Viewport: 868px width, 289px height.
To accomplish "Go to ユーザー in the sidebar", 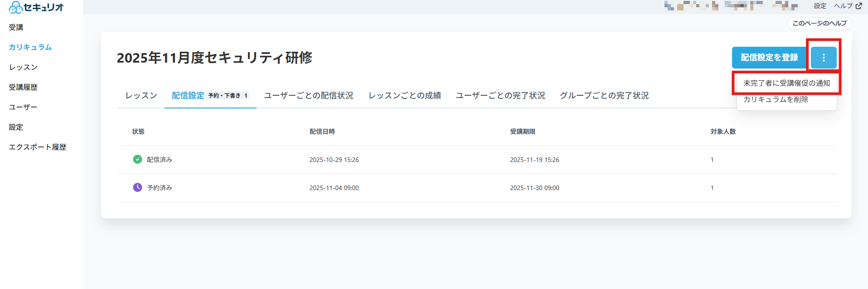I will (23, 107).
